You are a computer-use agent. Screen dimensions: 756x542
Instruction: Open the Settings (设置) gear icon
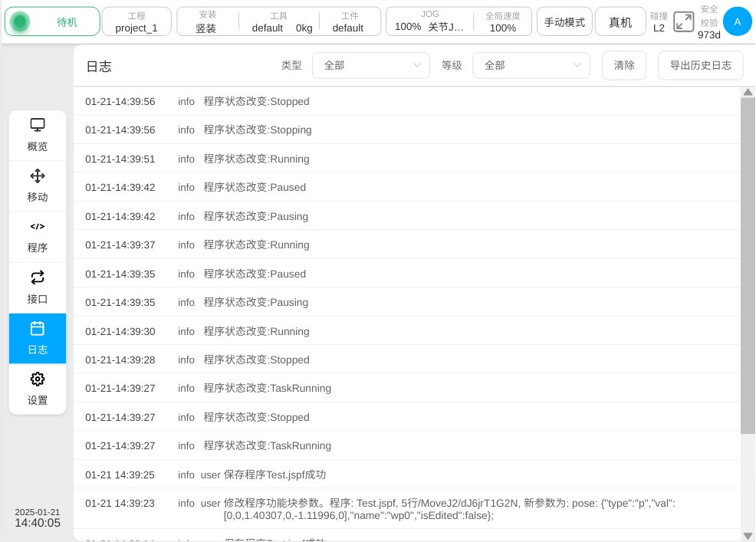point(38,379)
